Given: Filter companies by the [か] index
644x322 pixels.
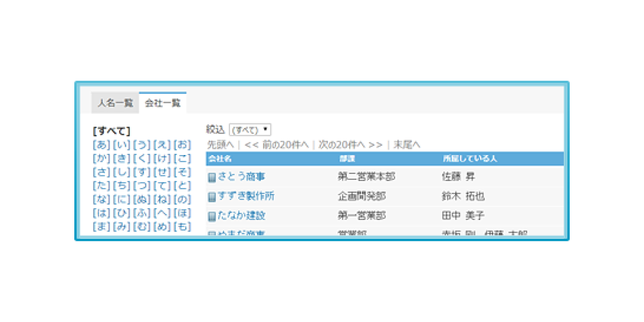Looking at the screenshot, I should (x=101, y=159).
